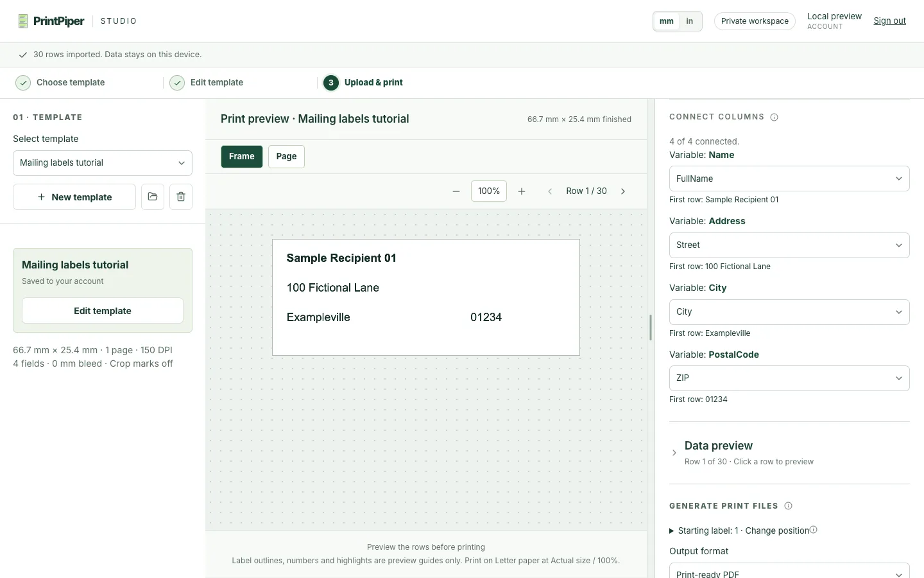The image size is (924, 578).
Task: Click the PrintPiper logo icon
Action: [x=23, y=21]
